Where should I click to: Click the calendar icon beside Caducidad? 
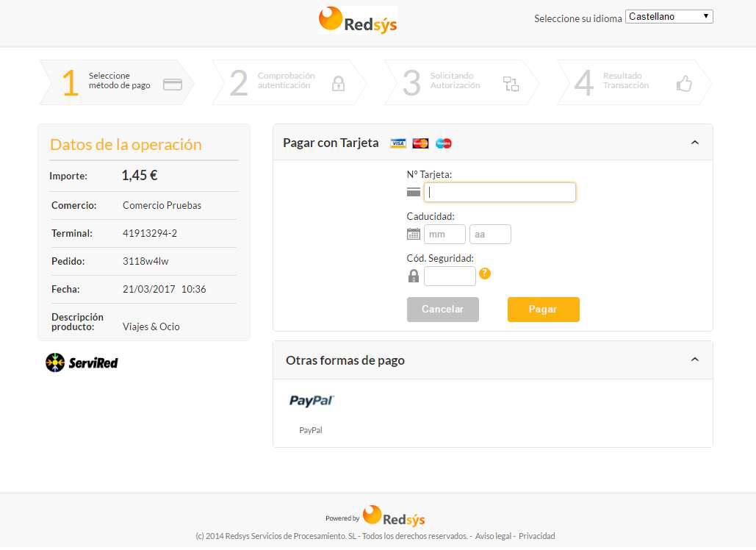pos(413,233)
